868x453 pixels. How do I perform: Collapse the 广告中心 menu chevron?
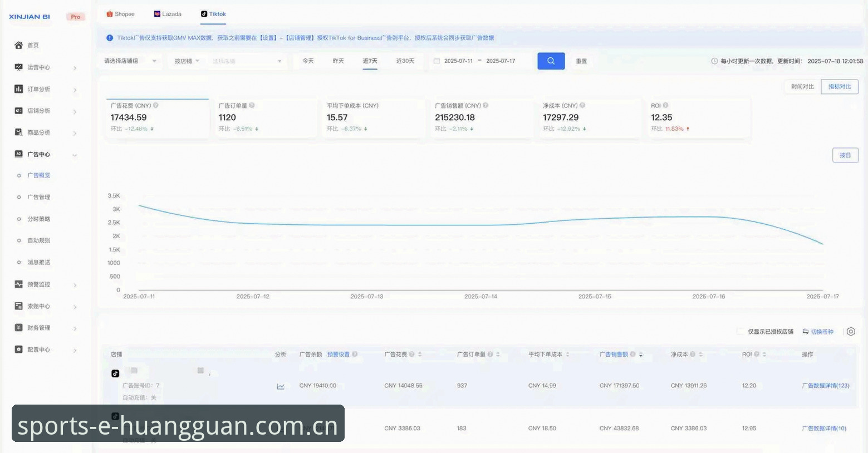75,155
